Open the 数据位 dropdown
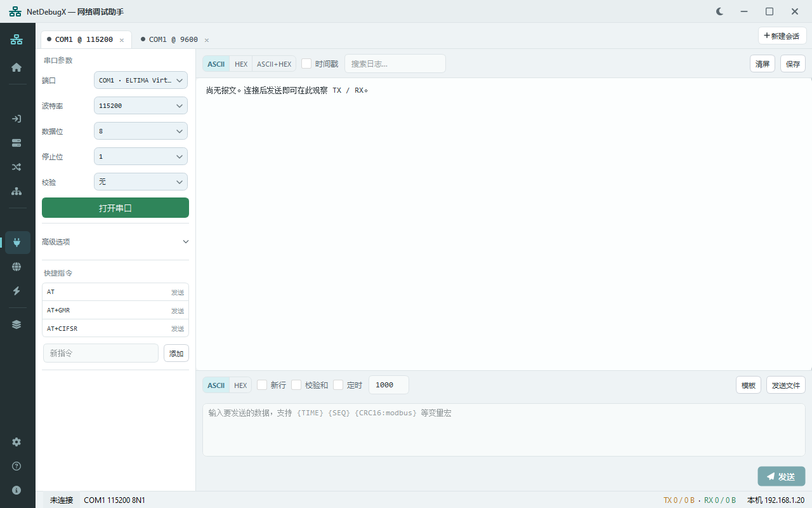The width and height of the screenshot is (812, 508). point(141,131)
